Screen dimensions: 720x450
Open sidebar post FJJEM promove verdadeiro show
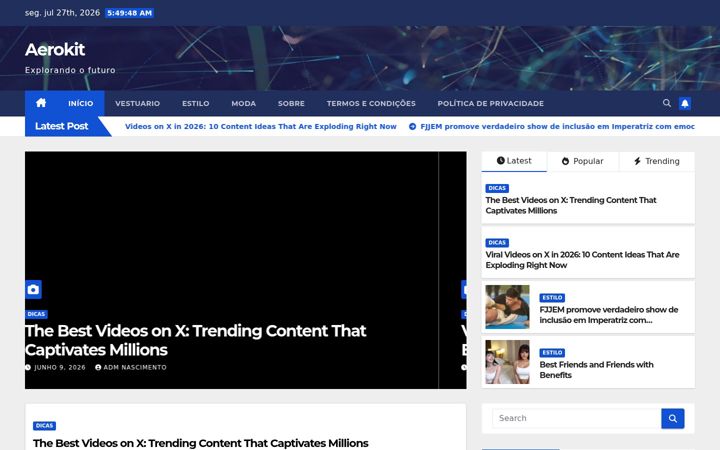click(608, 315)
